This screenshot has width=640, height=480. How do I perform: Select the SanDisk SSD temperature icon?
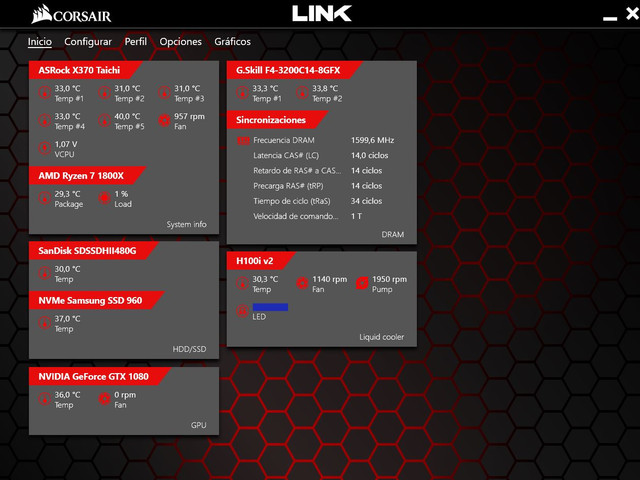[45, 273]
